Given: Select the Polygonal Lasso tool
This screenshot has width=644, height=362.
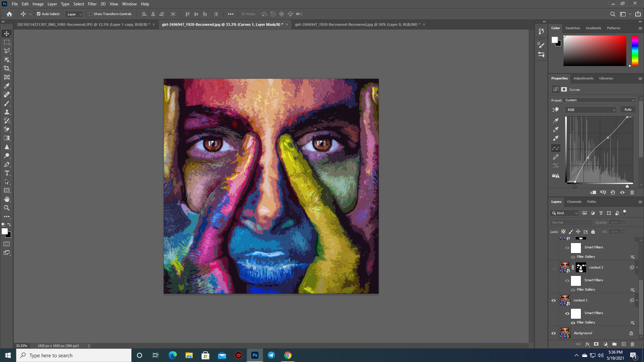Looking at the screenshot, I should (x=7, y=51).
